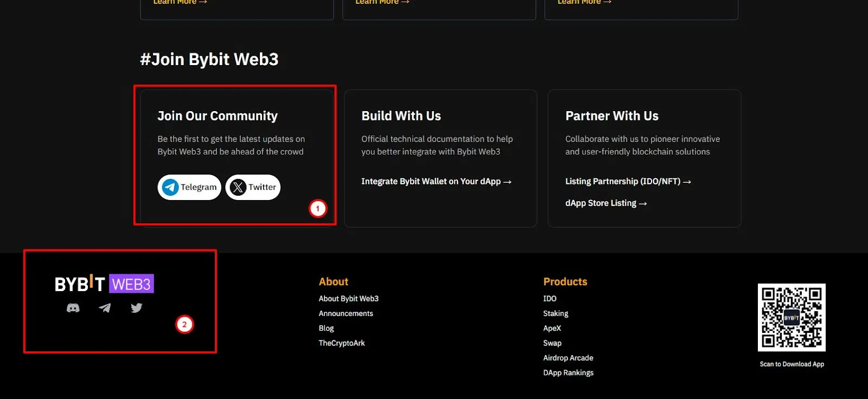Click the Bybit Web3 logo in the footer

(104, 284)
